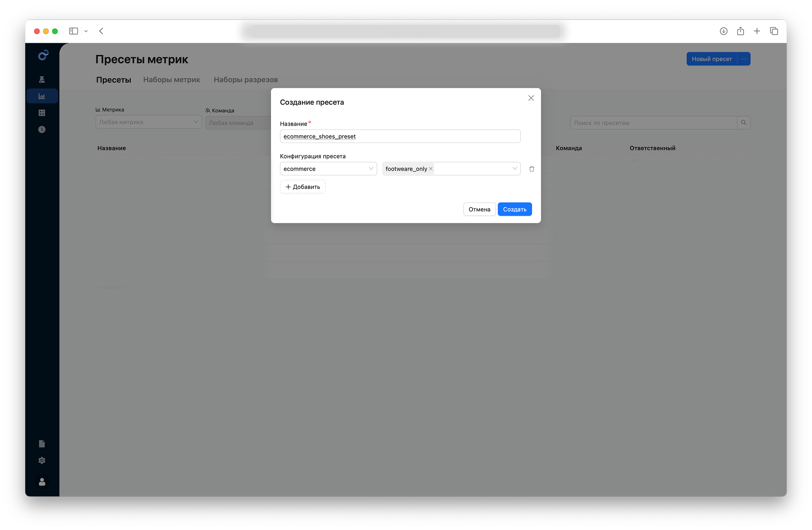Image resolution: width=812 pixels, height=530 pixels.
Task: Expand the footweare_only multi-select dropdown
Action: pos(514,169)
